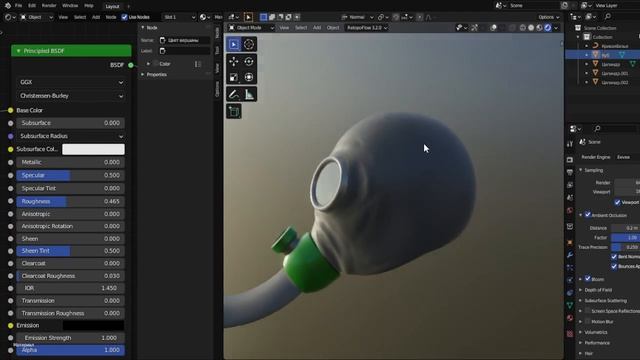The image size is (640, 360).
Task: Select the Move tool in viewport toolbar
Action: 234,62
